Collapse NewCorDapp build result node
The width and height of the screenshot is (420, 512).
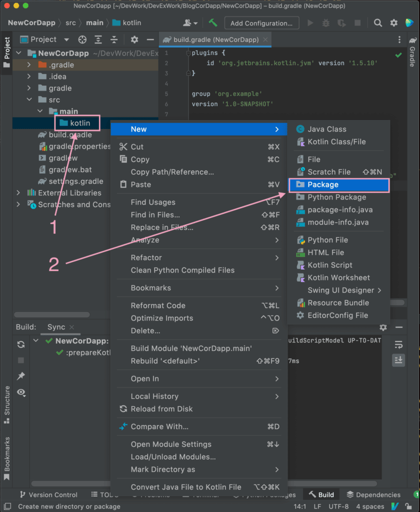[x=36, y=340]
